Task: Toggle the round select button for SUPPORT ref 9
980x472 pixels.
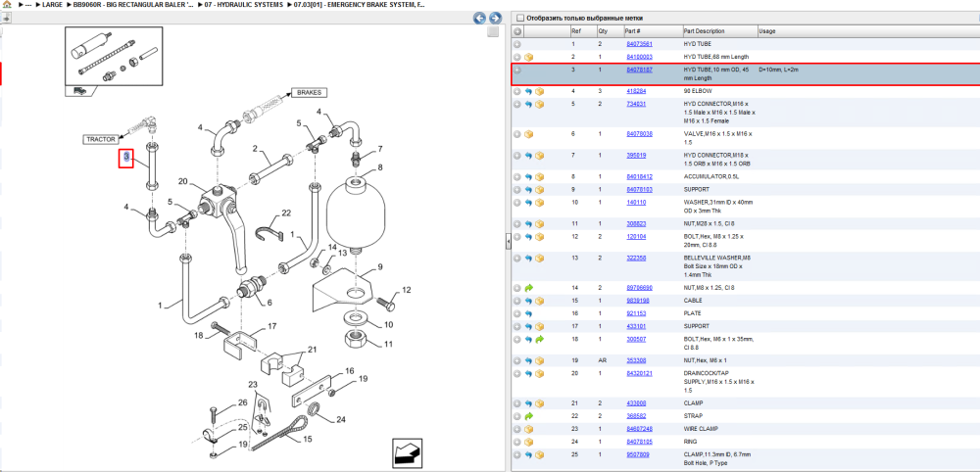Action: [x=517, y=189]
